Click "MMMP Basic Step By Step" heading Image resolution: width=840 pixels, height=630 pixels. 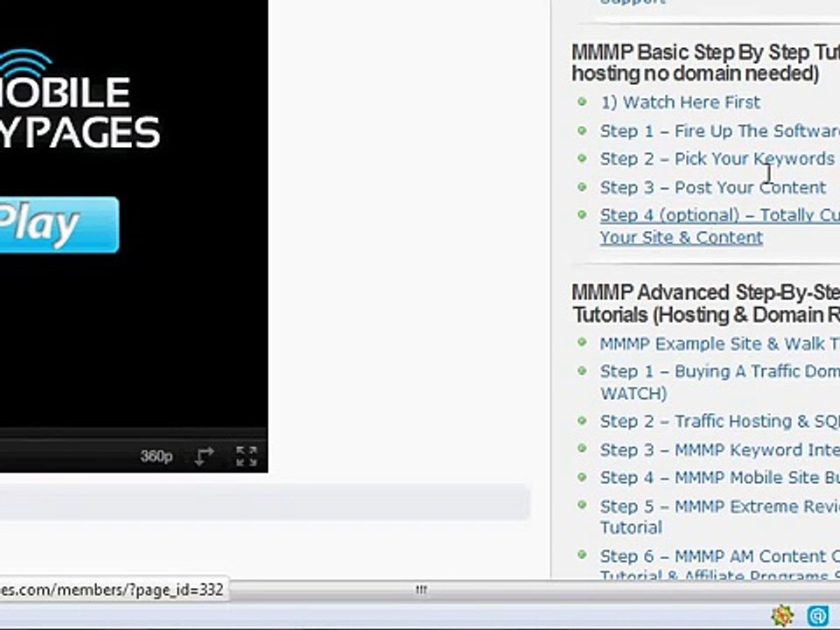click(705, 63)
